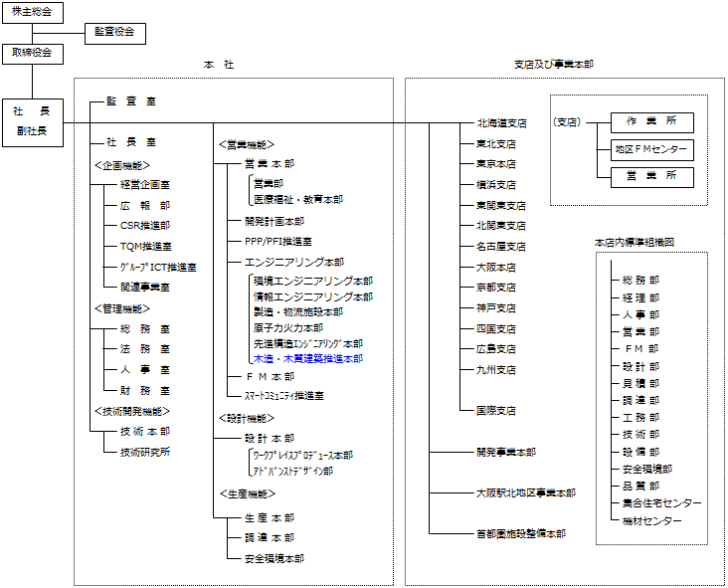Click the blue 木造・木質建築推進本部 link
728x588 pixels.
307,358
